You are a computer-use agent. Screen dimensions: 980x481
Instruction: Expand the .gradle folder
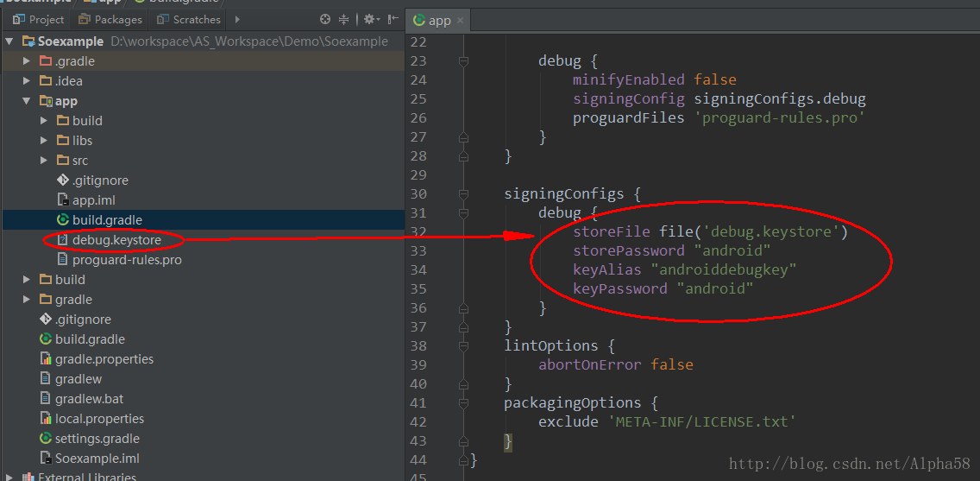tap(26, 61)
